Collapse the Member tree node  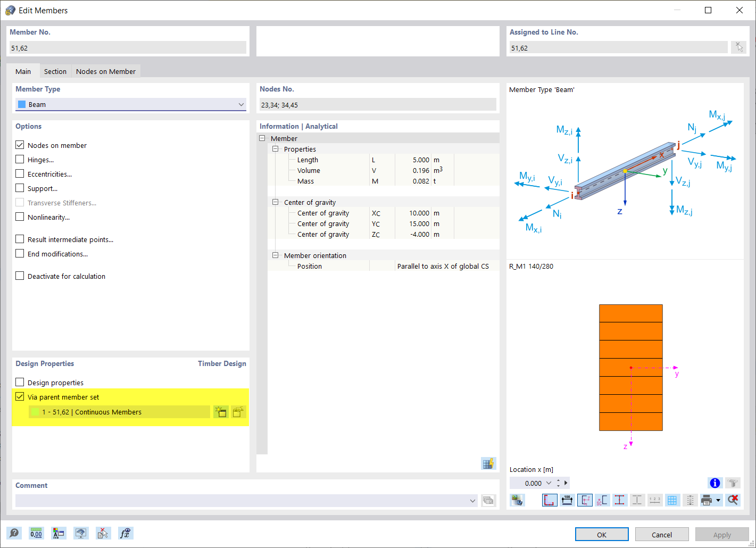pyautogui.click(x=262, y=138)
